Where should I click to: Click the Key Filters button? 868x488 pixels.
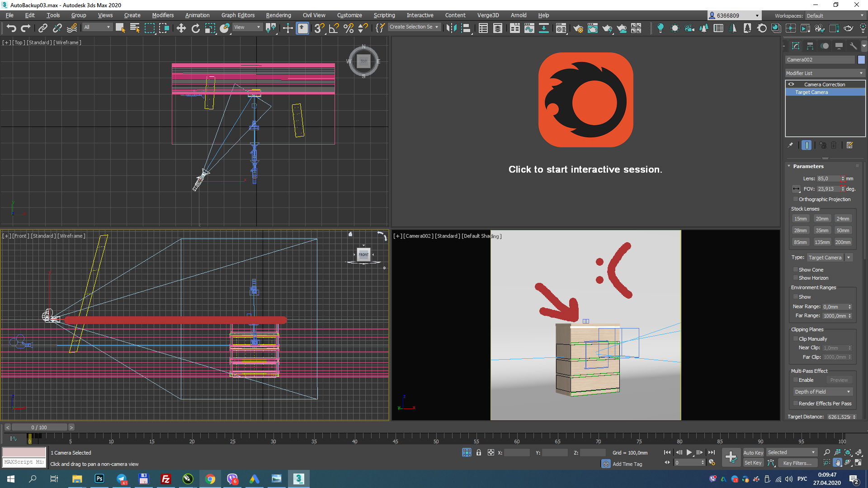click(x=797, y=463)
